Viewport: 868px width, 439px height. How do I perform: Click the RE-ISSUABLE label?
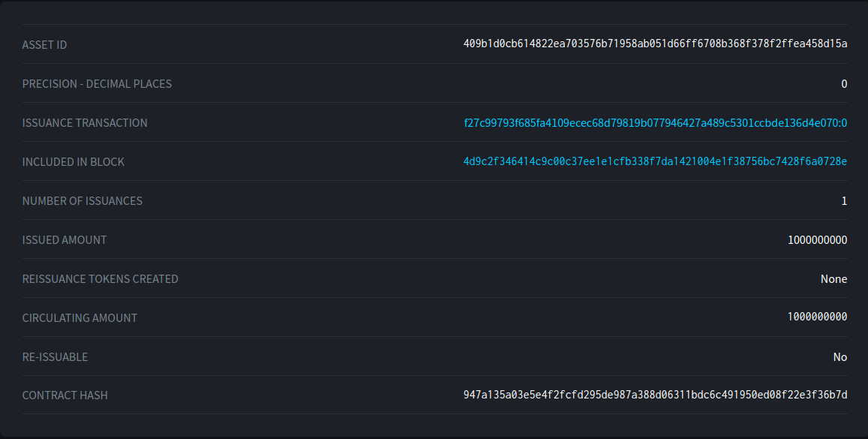55,357
